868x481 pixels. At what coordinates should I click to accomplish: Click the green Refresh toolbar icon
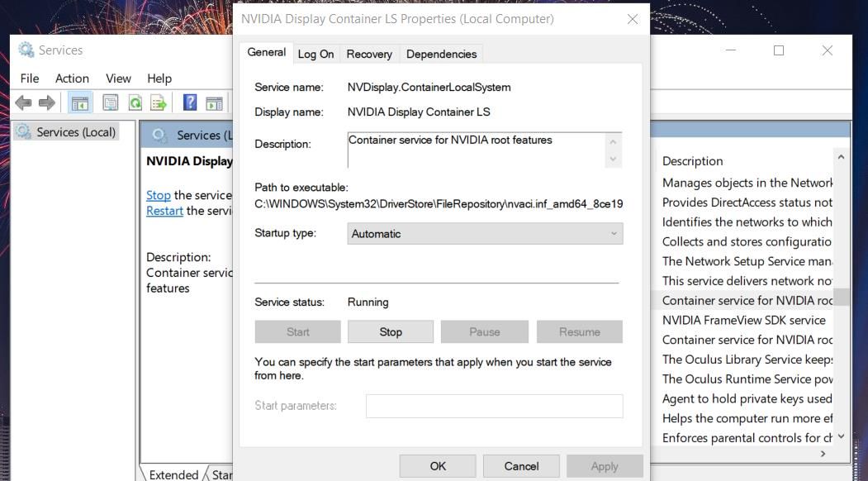coord(135,103)
